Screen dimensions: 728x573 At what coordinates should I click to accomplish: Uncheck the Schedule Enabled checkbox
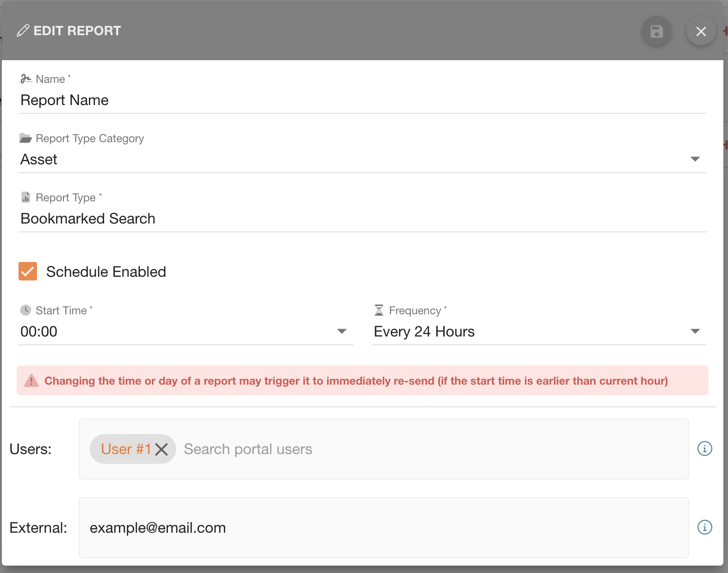click(x=28, y=272)
